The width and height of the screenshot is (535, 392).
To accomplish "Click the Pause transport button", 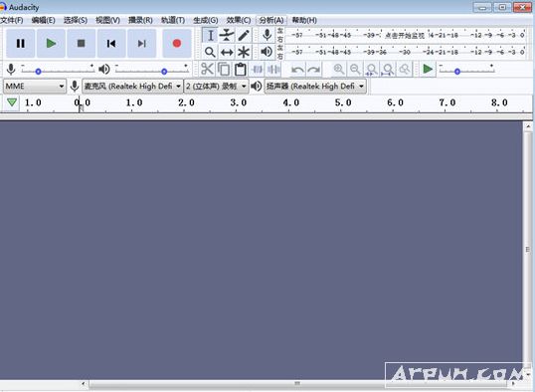I will [x=21, y=44].
